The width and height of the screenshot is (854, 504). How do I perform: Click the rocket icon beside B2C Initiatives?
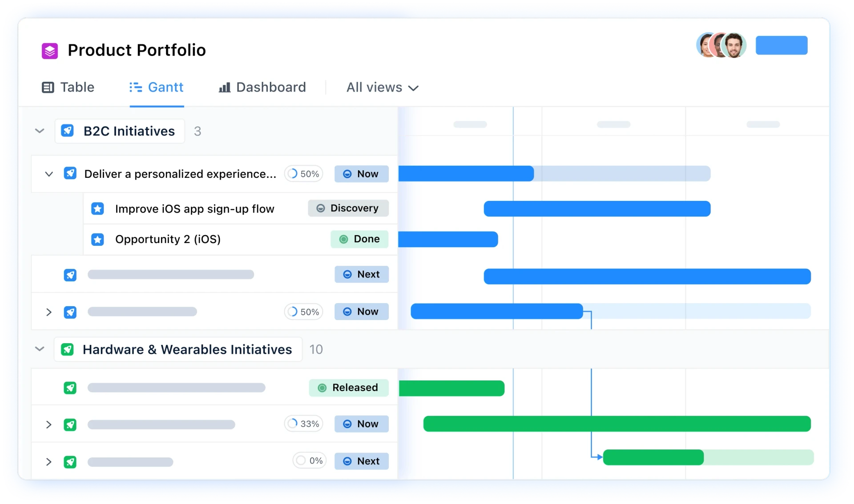pyautogui.click(x=68, y=131)
